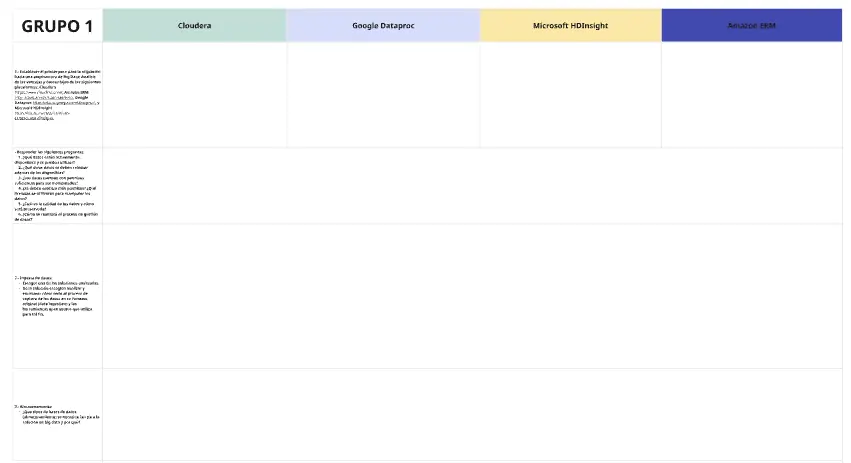851x463 pixels.
Task: Select the GRUPO 1 title cell
Action: click(58, 26)
